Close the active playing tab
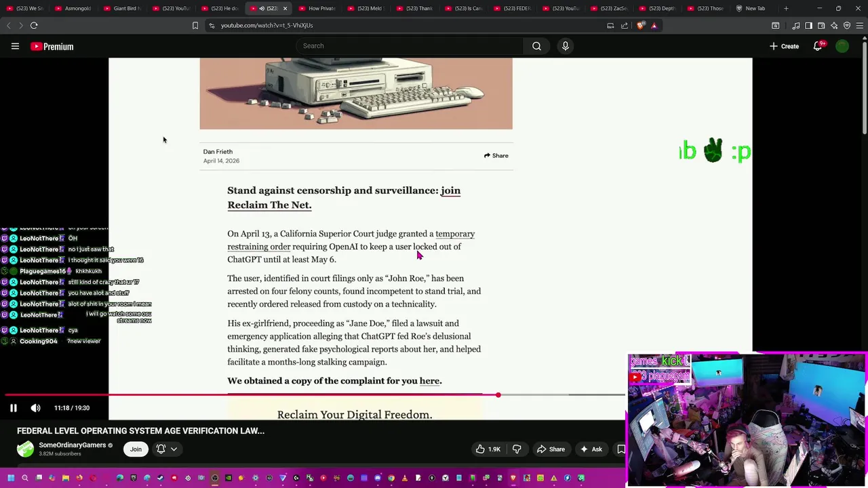Image resolution: width=868 pixels, height=488 pixels. click(x=285, y=8)
